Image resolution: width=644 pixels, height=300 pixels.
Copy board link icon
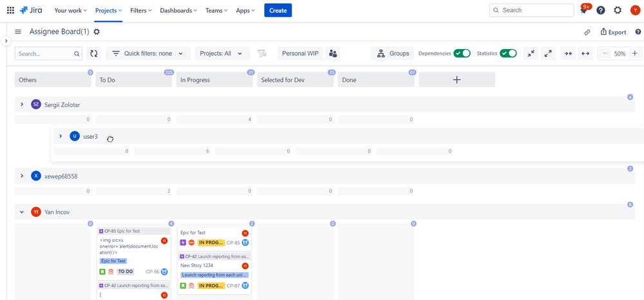pos(587,32)
